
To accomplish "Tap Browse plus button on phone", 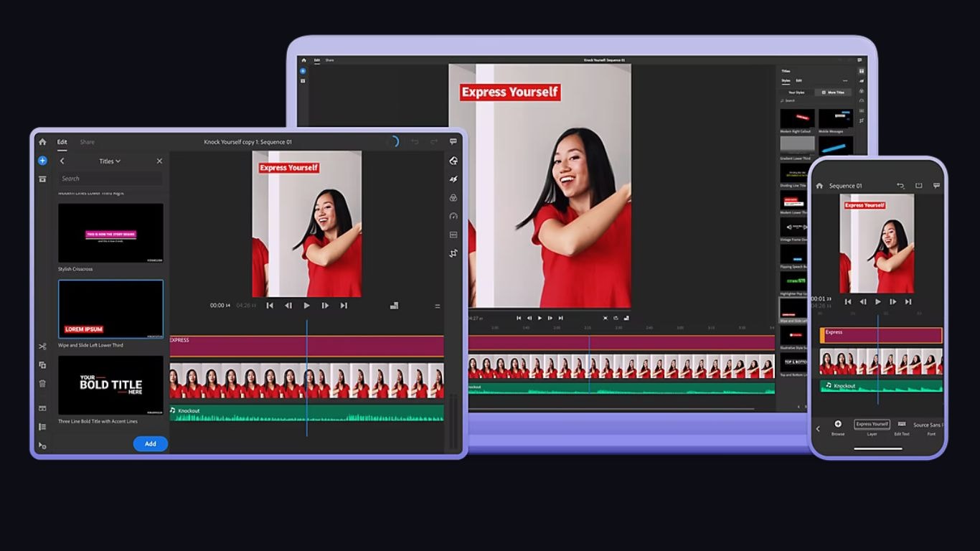I will click(x=838, y=427).
